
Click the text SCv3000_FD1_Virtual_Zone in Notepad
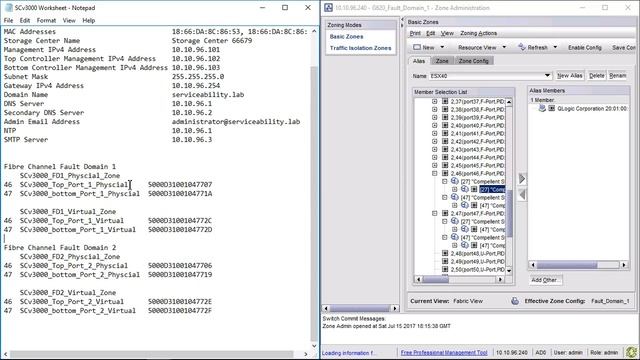68,211
